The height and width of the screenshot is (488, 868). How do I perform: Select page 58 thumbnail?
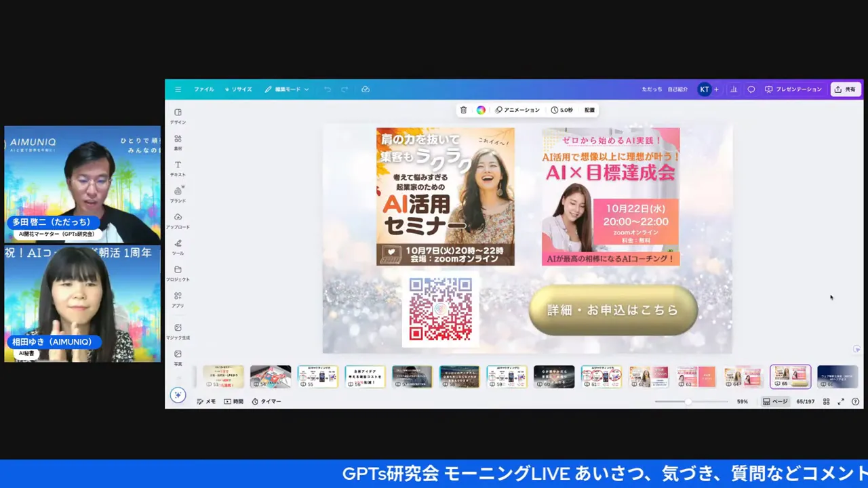click(x=459, y=377)
